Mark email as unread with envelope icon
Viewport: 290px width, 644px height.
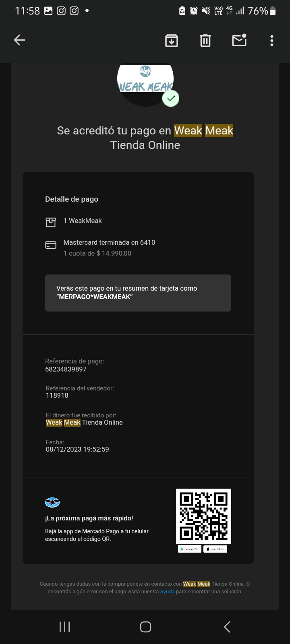pyautogui.click(x=239, y=40)
